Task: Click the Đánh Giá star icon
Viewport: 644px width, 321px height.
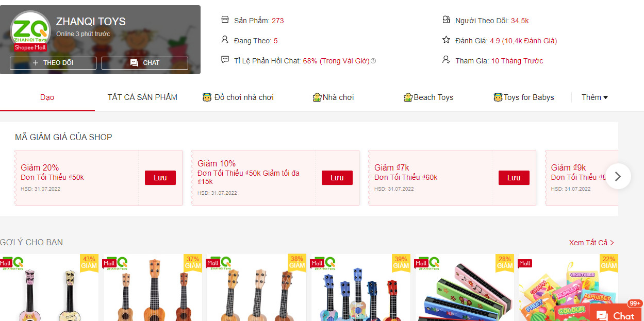Action: [x=446, y=40]
